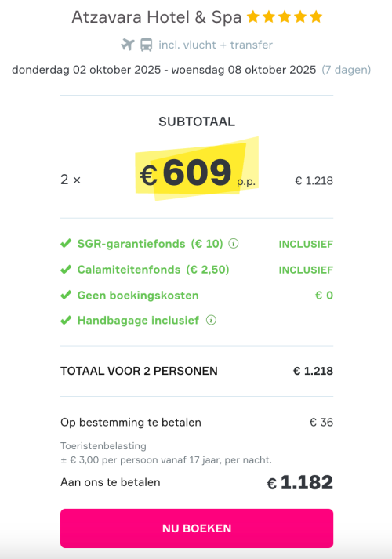Click the incl. vlucht + transfer text
The height and width of the screenshot is (559, 392).
216,45
